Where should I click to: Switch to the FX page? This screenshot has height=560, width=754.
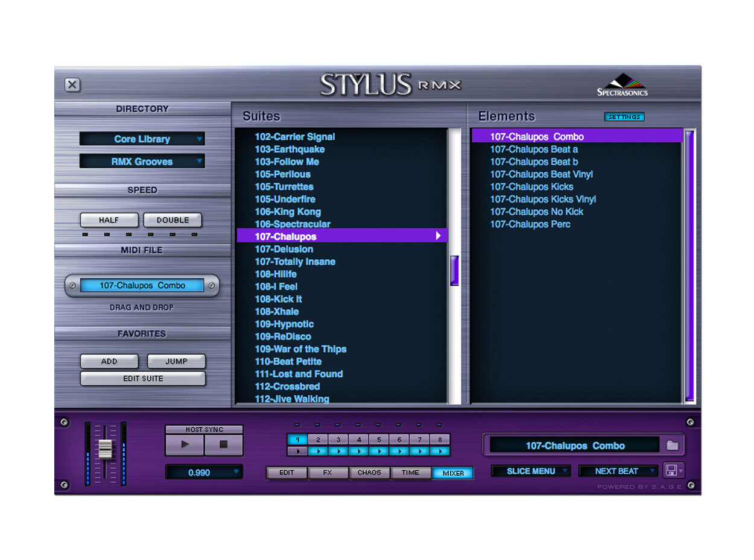coord(328,473)
